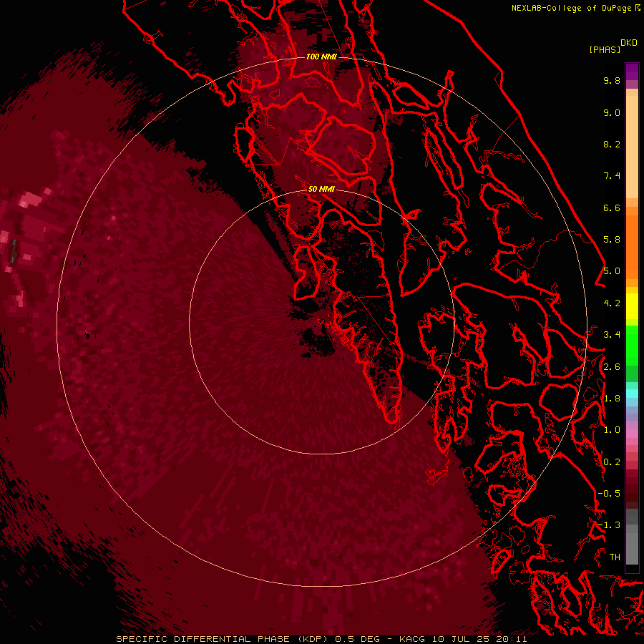Click the 7.4 value on color scale
This screenshot has width=644, height=644.
click(x=612, y=176)
